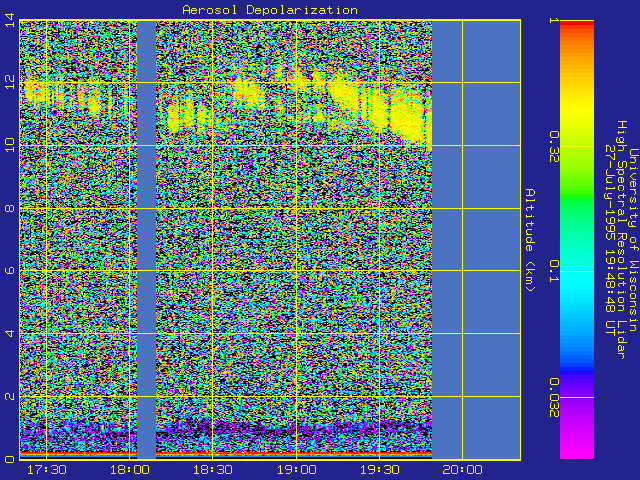
Task: Click the 'University of Wisconsin' text
Action: pos(632,240)
